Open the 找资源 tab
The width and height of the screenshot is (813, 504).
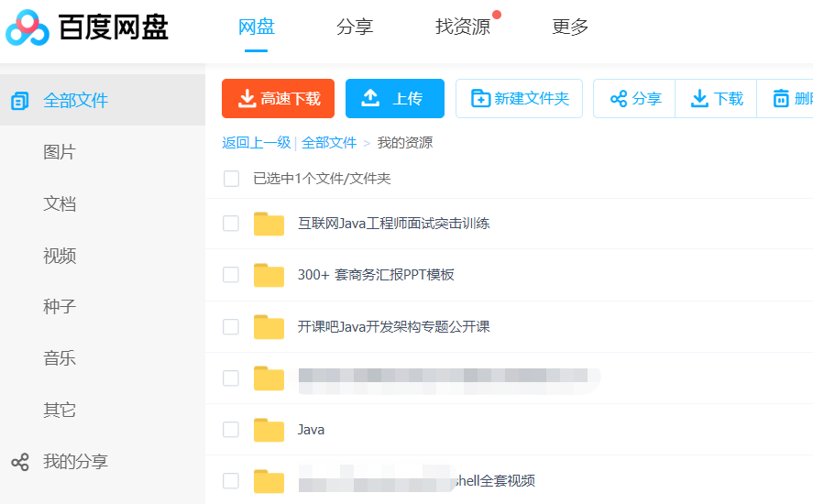[463, 27]
